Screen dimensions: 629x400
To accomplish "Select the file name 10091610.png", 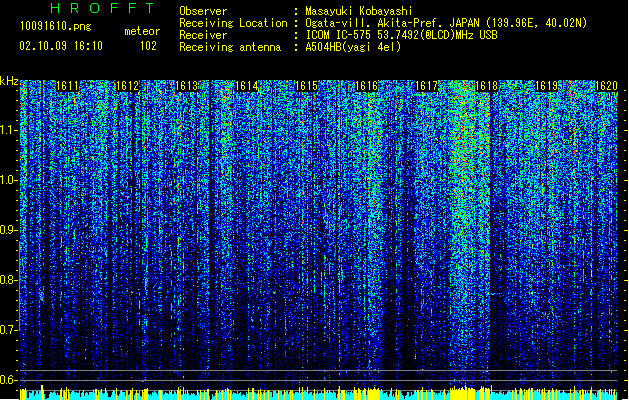I will [56, 26].
